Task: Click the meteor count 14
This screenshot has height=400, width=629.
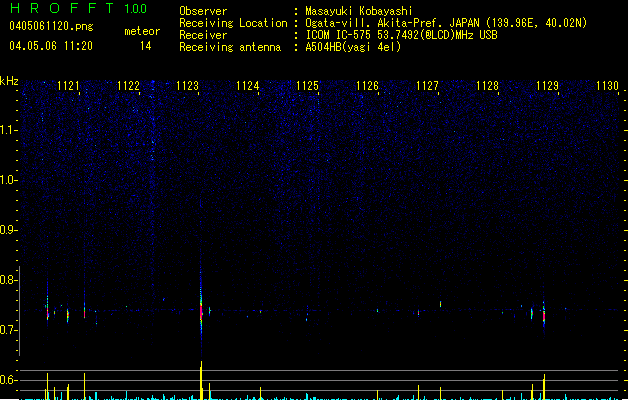Action: (146, 46)
